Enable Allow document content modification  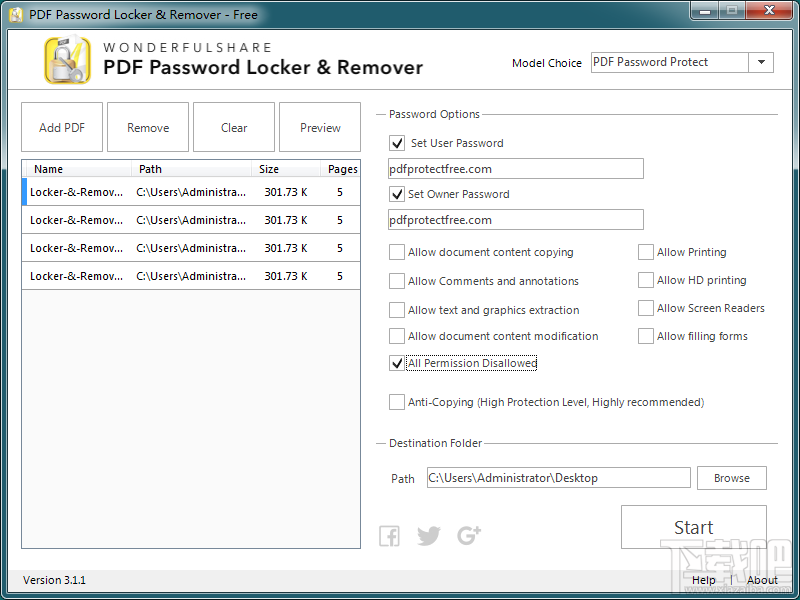pyautogui.click(x=397, y=336)
